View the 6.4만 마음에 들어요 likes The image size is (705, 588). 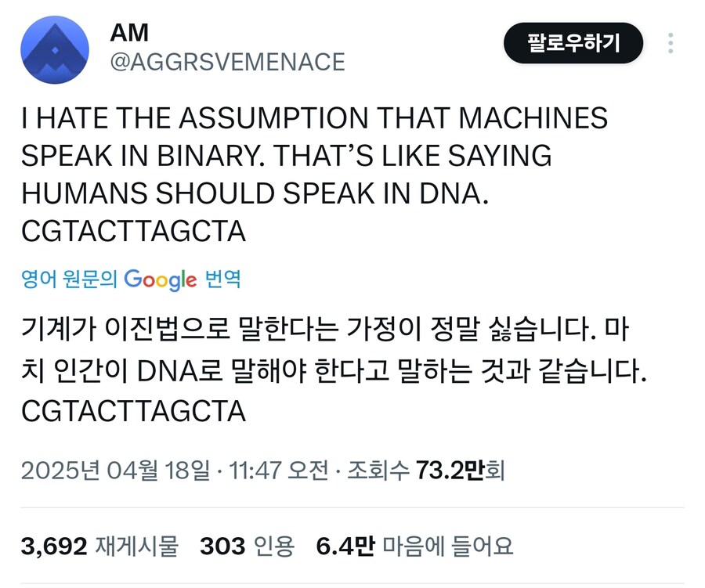414,546
